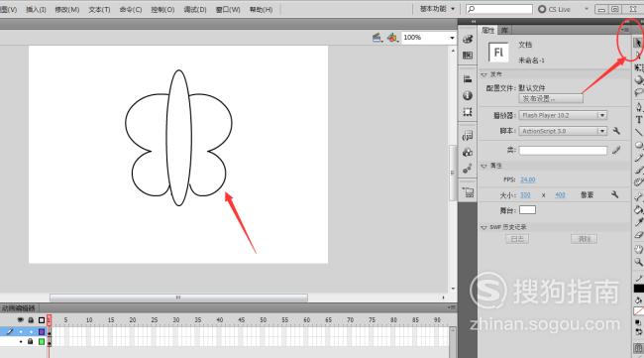Open the 基本功能 workspace dropdown
644x358 pixels.
point(437,9)
